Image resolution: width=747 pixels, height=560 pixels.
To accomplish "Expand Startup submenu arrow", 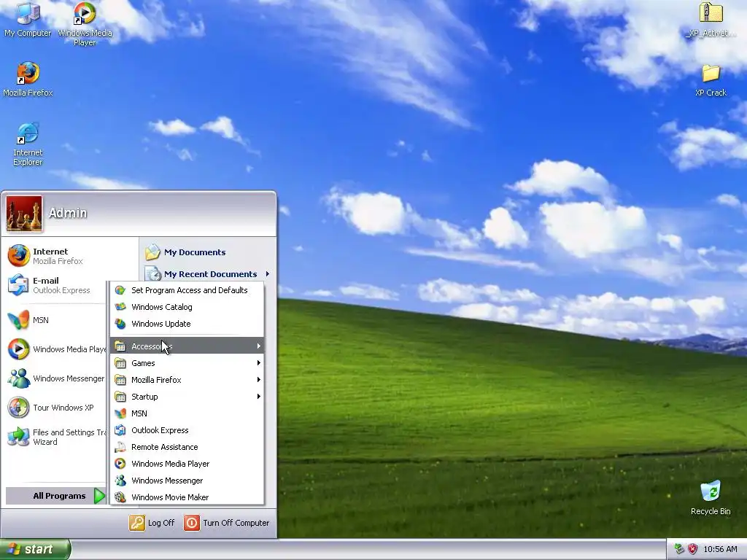I will tap(258, 396).
